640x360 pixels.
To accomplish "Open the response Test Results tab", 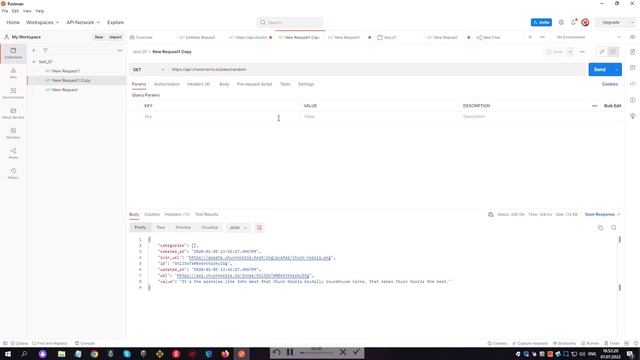I will click(x=207, y=214).
